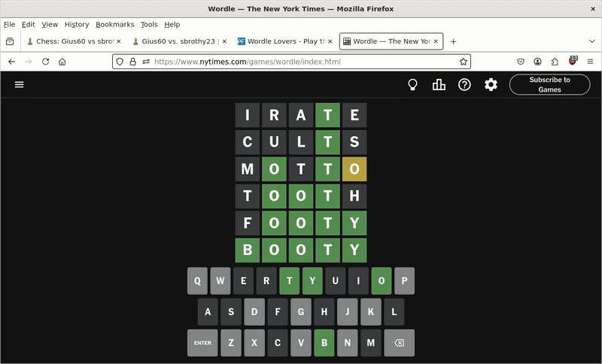Go to the Firefox home page
The width and height of the screenshot is (602, 364).
coord(62,62)
